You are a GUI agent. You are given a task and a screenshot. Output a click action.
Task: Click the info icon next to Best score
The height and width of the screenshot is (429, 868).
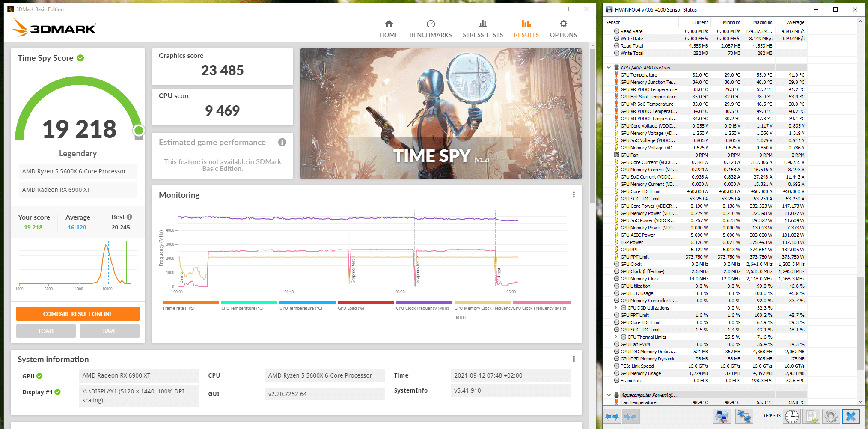click(x=130, y=217)
